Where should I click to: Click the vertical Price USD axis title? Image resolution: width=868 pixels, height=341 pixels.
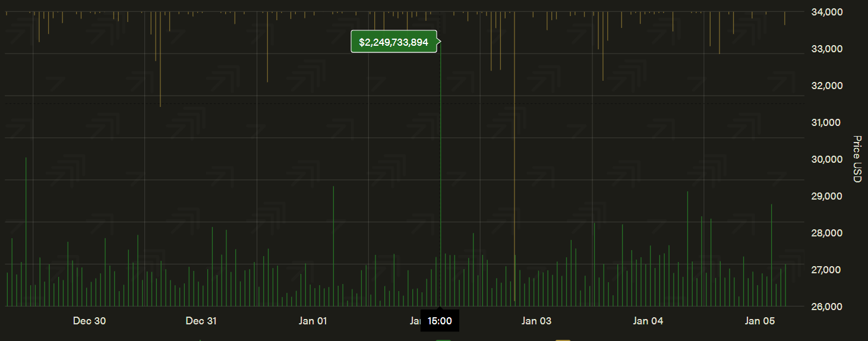[x=856, y=159]
